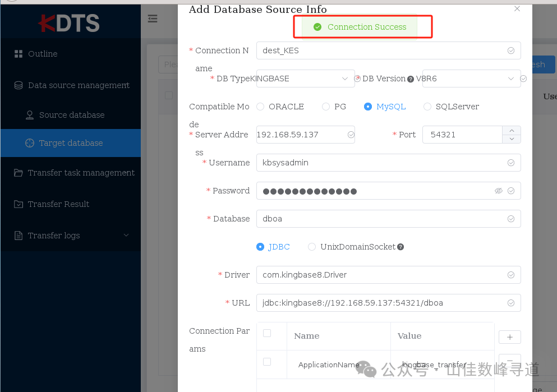Select SQLServer compatible mode
The height and width of the screenshot is (392, 557).
pyautogui.click(x=452, y=107)
